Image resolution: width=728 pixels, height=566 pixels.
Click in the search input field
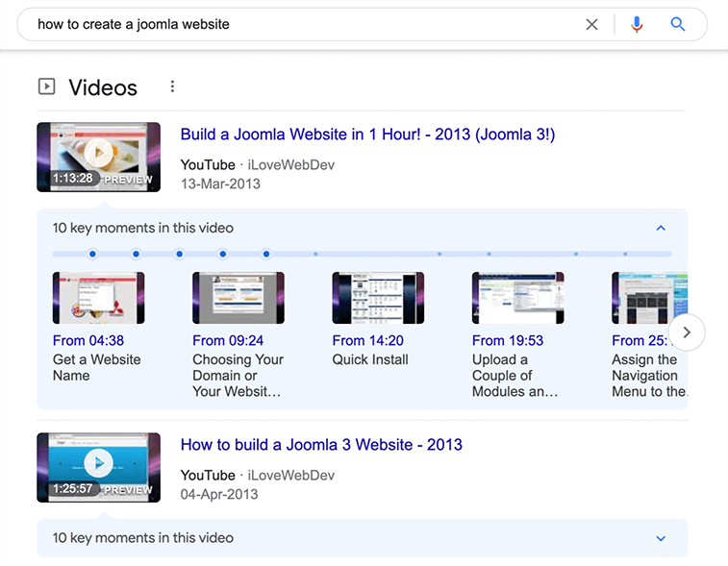(289, 24)
